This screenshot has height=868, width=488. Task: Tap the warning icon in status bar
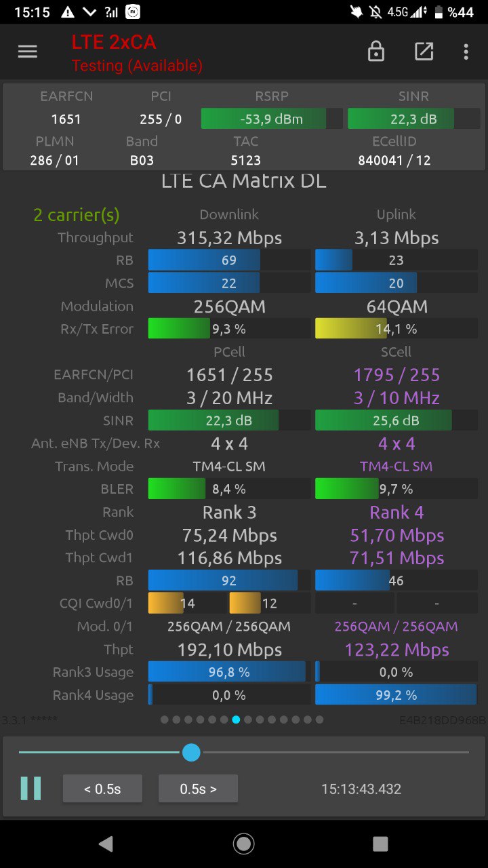click(x=68, y=12)
